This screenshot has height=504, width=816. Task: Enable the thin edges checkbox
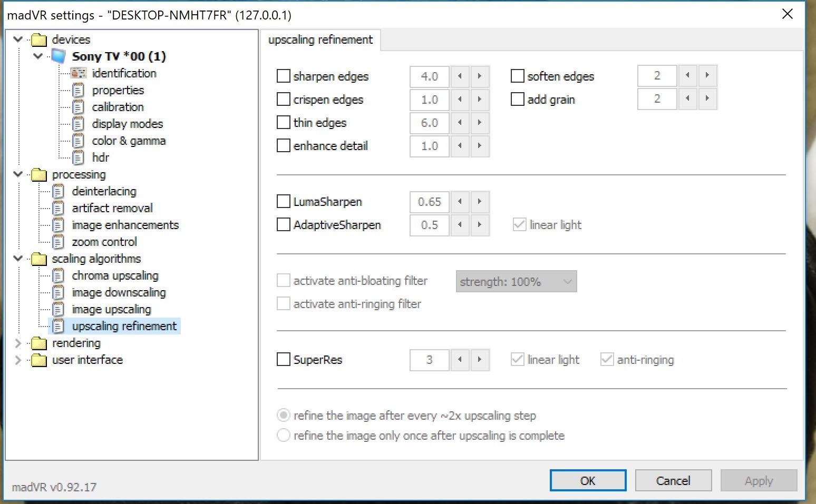284,122
